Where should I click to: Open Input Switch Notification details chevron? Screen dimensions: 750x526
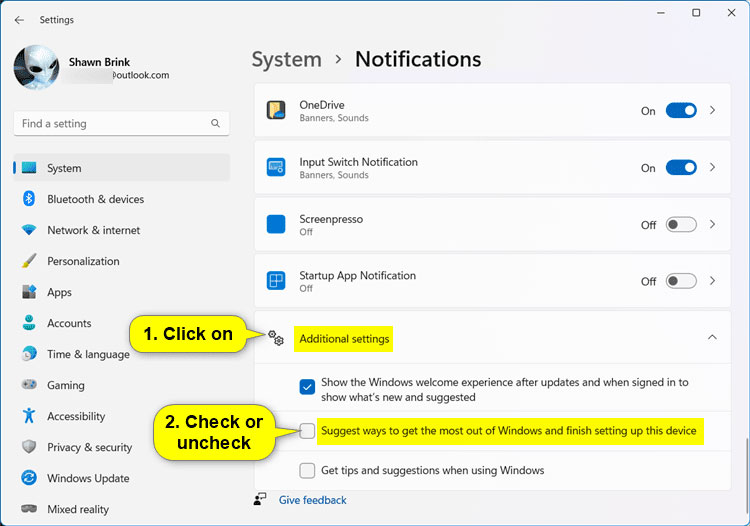[x=712, y=167]
